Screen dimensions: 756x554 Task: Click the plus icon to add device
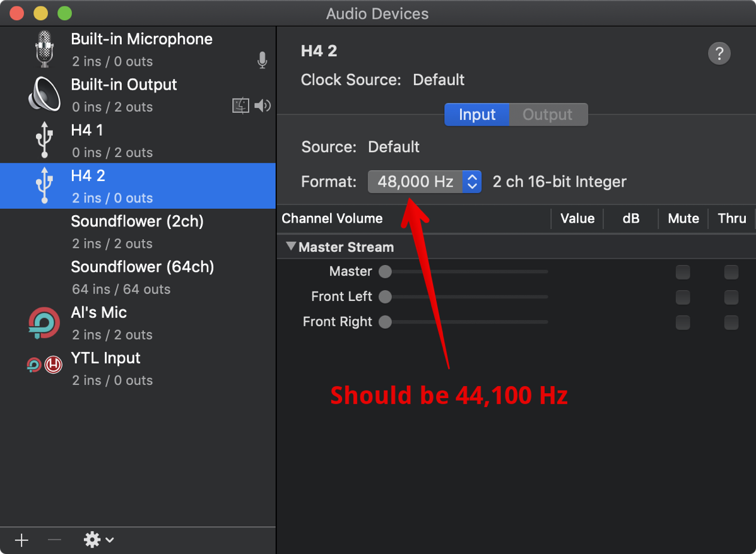(x=22, y=540)
